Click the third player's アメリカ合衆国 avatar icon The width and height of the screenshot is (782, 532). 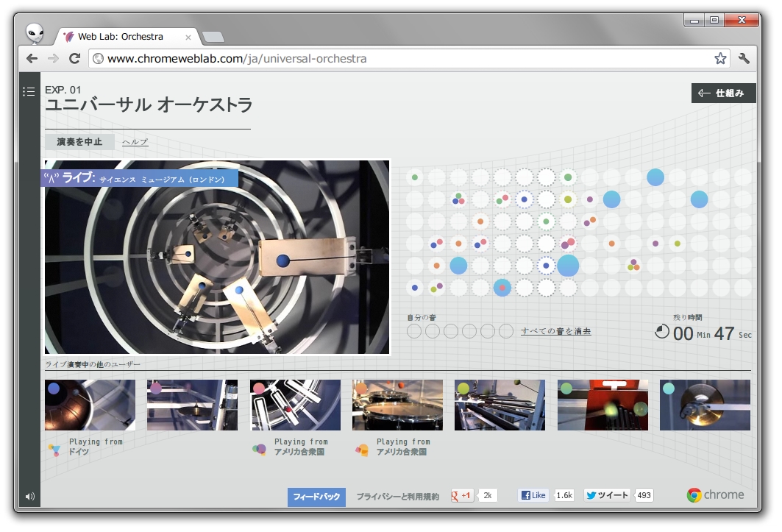pos(260,449)
